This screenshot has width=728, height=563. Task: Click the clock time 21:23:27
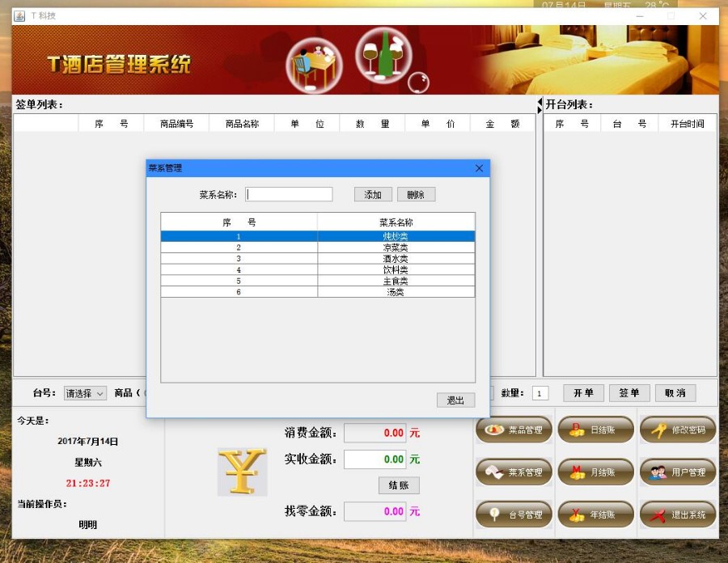87,483
